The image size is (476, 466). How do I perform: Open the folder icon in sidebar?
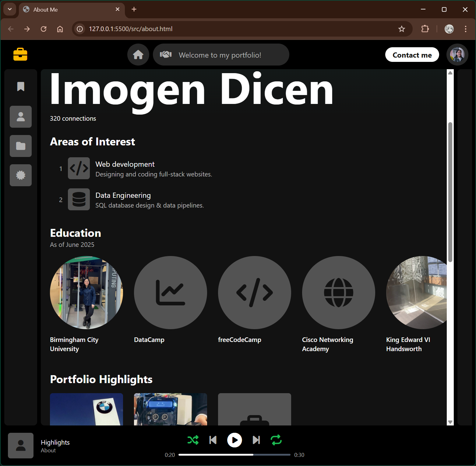21,146
